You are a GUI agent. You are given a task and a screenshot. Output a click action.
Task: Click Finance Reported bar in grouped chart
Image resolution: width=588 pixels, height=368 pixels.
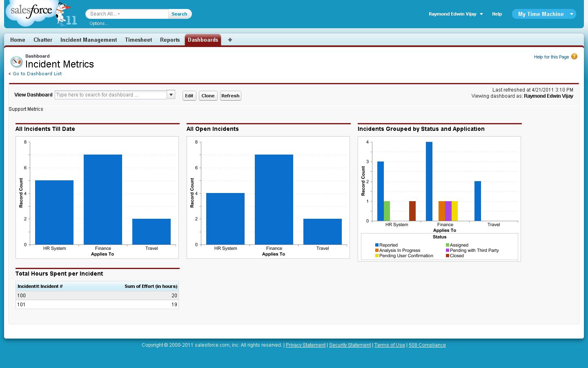pos(429,182)
